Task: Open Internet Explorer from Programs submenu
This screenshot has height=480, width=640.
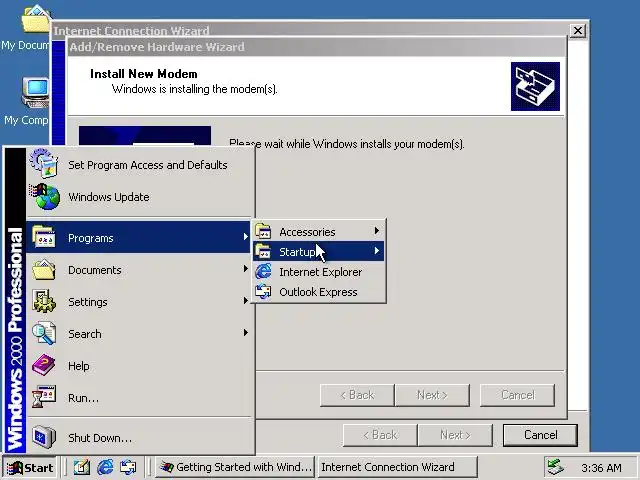Action: [x=320, y=272]
